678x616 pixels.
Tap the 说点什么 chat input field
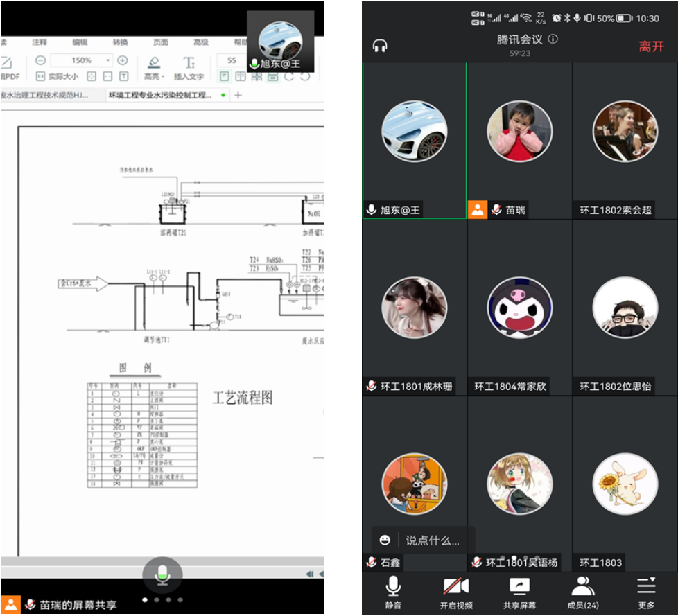point(433,540)
